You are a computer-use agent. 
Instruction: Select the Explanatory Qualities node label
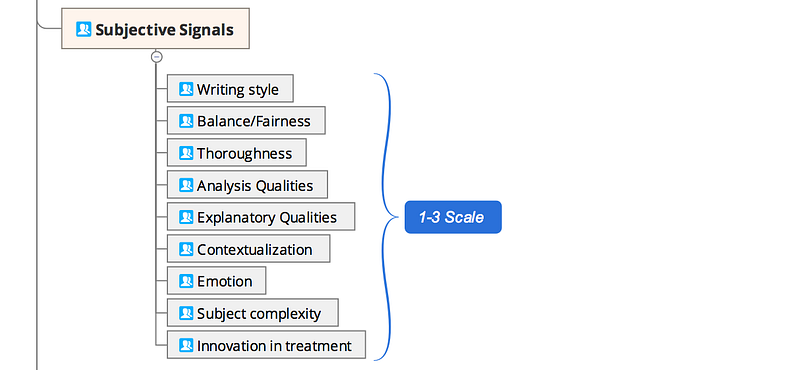pos(267,217)
